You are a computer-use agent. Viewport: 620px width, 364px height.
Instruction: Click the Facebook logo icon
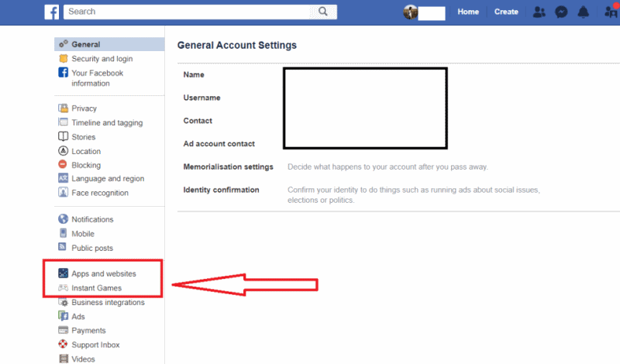tap(52, 12)
